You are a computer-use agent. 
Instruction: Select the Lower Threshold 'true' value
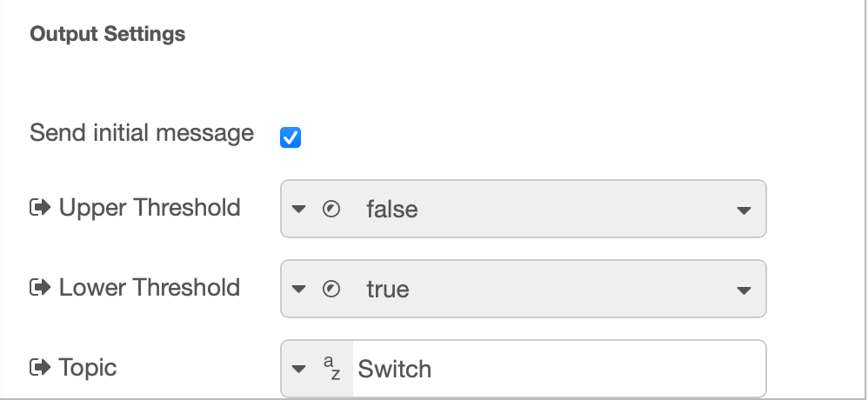click(x=388, y=290)
